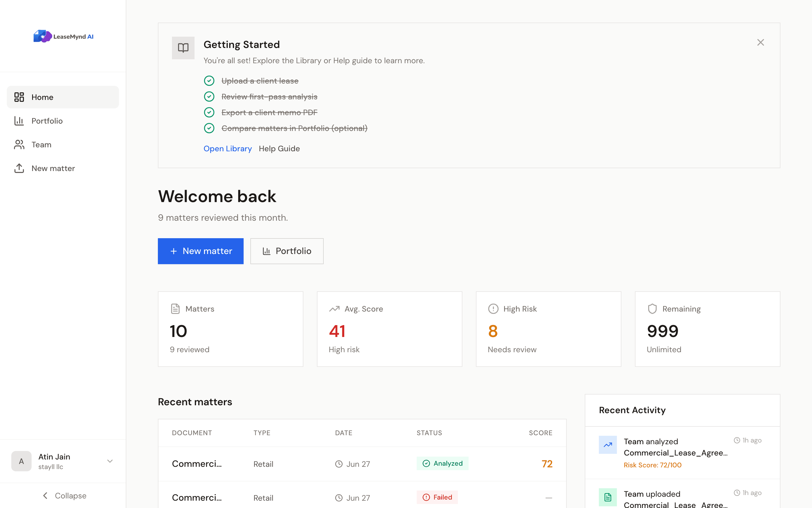Click the Portfolio button below Welcome back
The height and width of the screenshot is (508, 812).
click(x=287, y=251)
